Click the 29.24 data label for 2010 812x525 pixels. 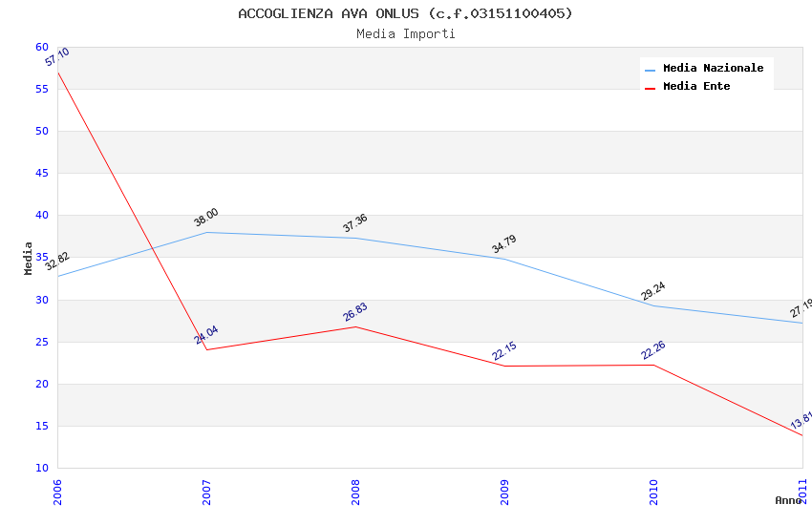click(653, 291)
